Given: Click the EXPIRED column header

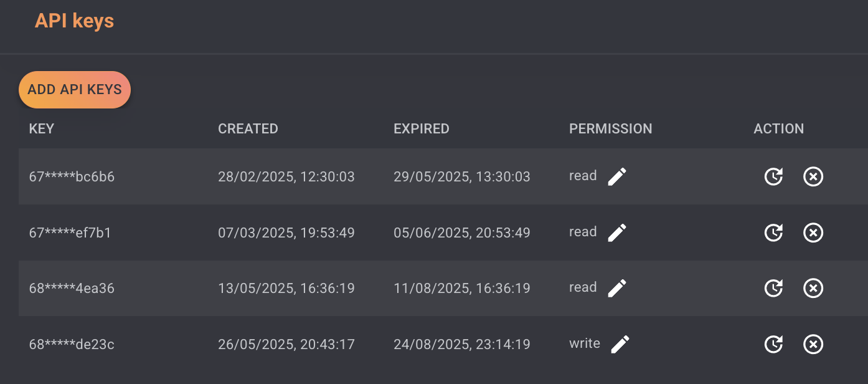Looking at the screenshot, I should click(422, 129).
